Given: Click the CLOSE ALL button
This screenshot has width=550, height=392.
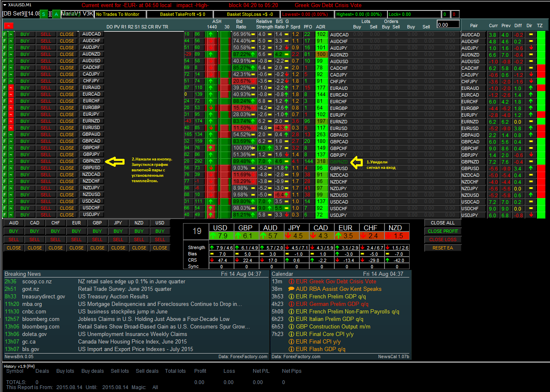Looking at the screenshot, I should click(x=443, y=223).
